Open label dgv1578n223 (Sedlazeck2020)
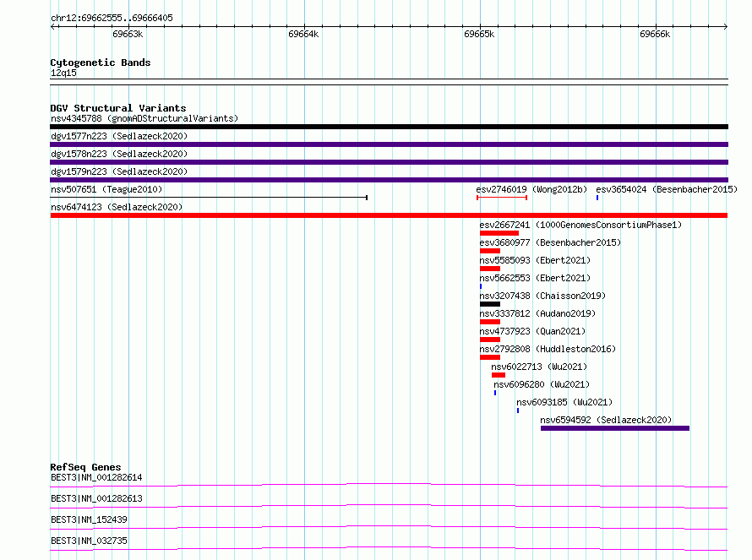This screenshot has width=752, height=560. 119,154
